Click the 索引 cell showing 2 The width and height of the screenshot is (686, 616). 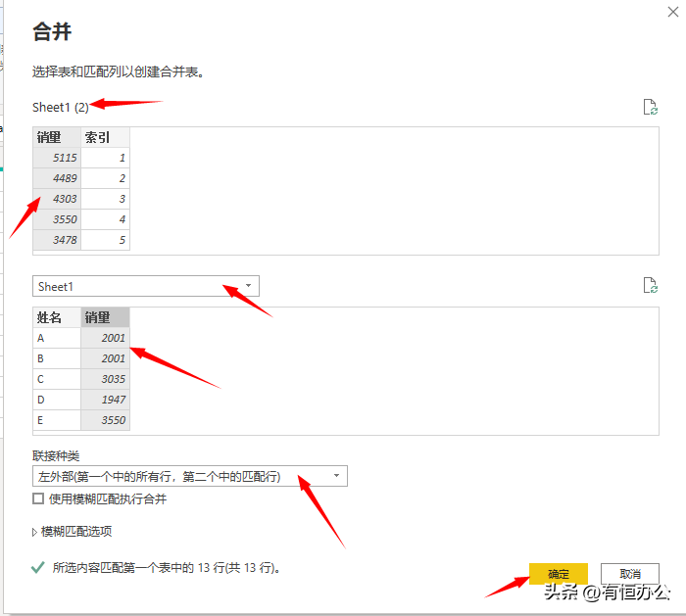(105, 178)
